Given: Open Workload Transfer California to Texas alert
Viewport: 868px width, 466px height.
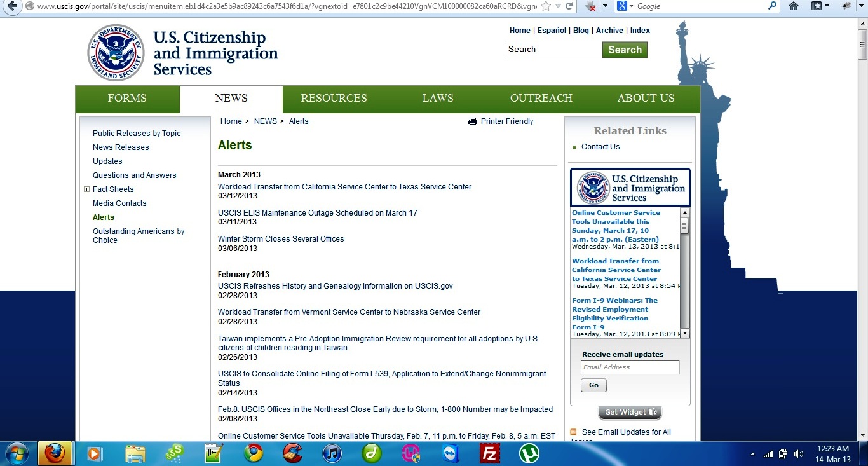Looking at the screenshot, I should (344, 187).
